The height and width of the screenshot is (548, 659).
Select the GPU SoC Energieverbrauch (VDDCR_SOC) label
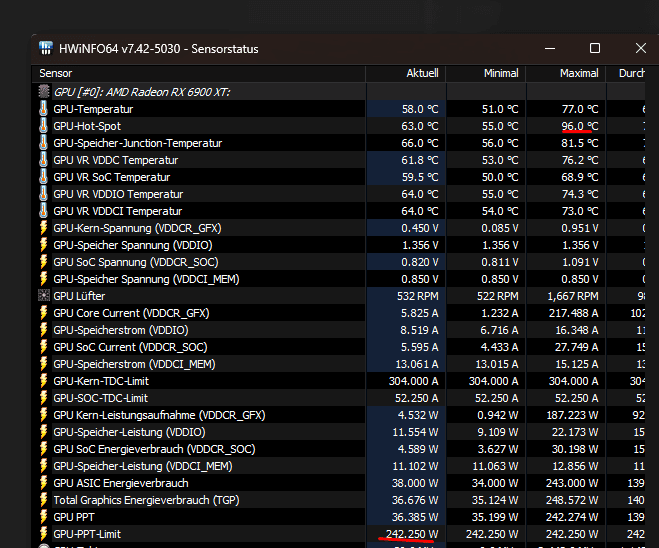[x=154, y=449]
